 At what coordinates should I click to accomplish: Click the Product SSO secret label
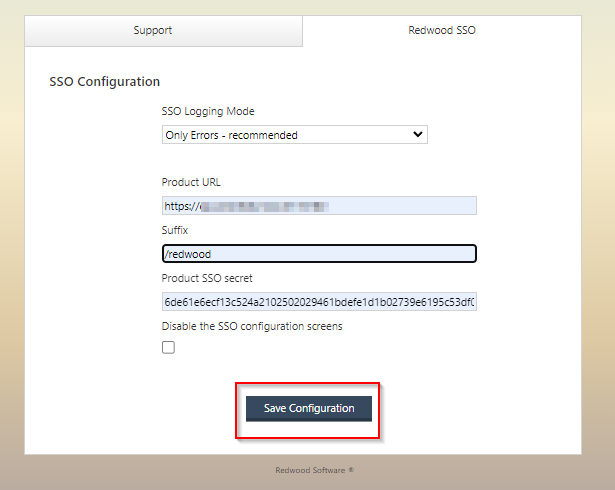(x=207, y=278)
